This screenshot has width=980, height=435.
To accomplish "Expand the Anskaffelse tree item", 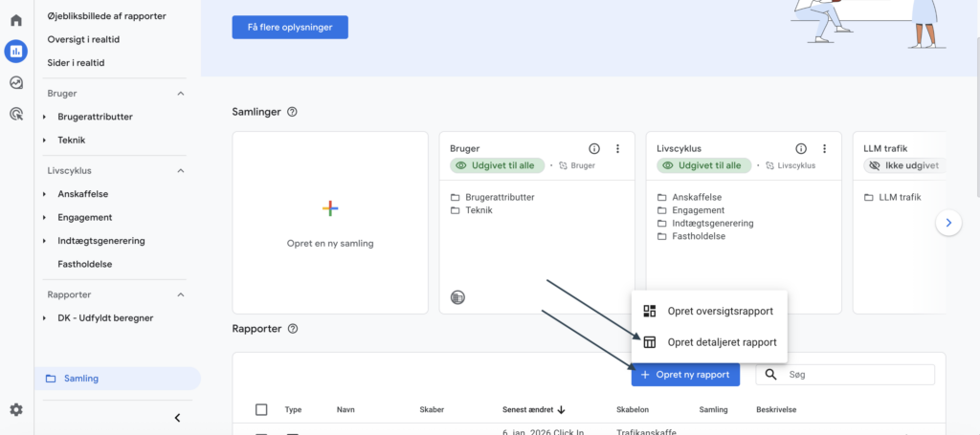I will 44,194.
